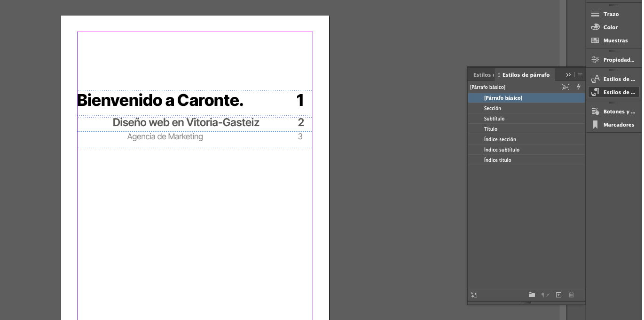
Task: Delete the selected paragraph style
Action: [571, 295]
